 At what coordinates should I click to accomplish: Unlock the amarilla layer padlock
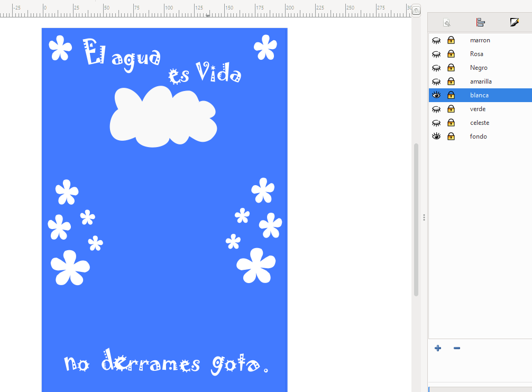coord(451,81)
